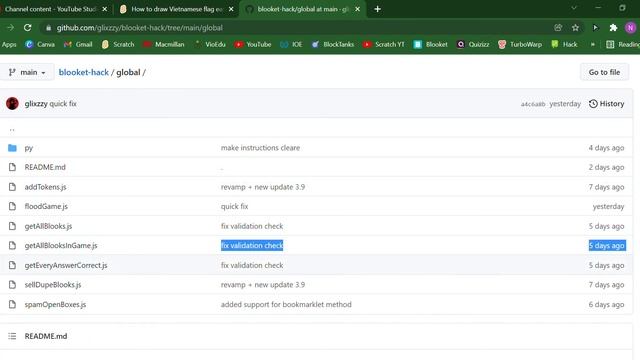Open getAllBlooksInGame.js file
Viewport: 640px width, 360px height.
61,245
